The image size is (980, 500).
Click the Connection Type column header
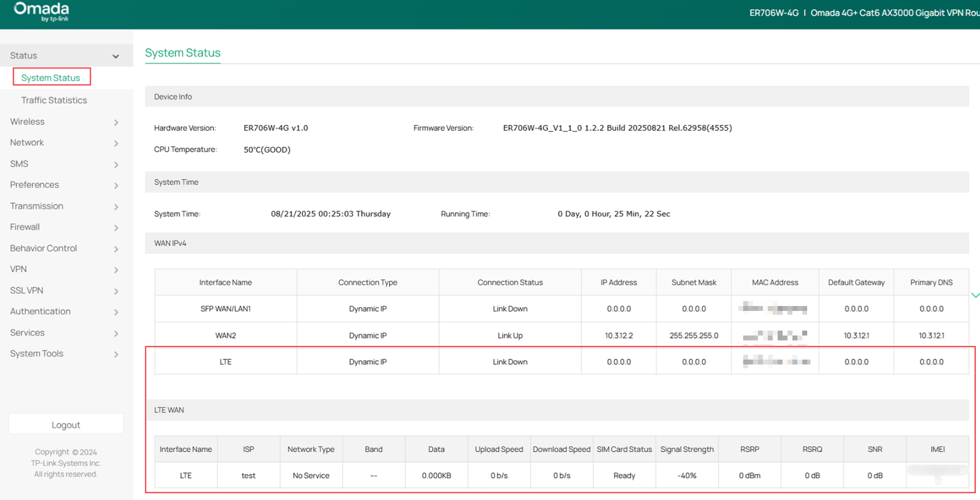coord(367,283)
